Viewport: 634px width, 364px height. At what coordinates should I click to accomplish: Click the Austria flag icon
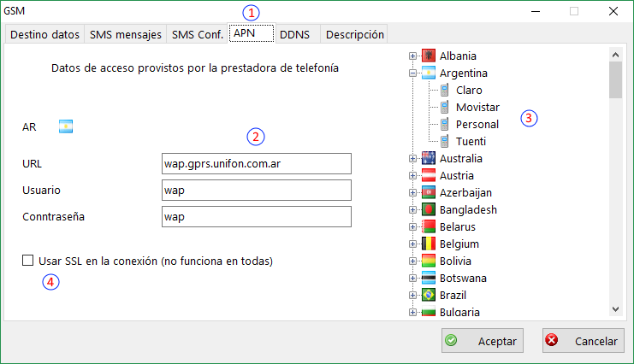point(429,176)
